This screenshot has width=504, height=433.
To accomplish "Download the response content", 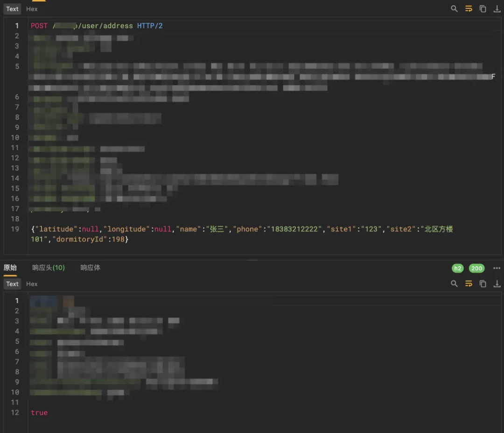I will 497,284.
